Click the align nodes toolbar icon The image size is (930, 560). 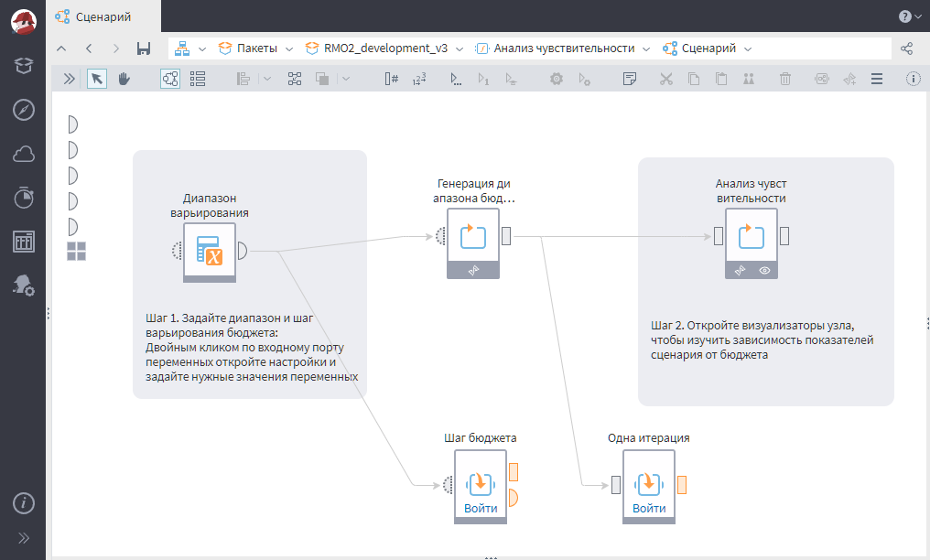(x=243, y=79)
